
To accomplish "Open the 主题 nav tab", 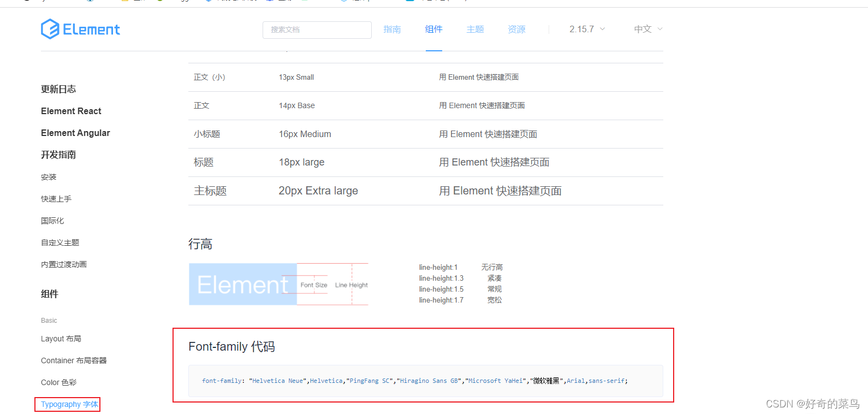I will pos(475,29).
